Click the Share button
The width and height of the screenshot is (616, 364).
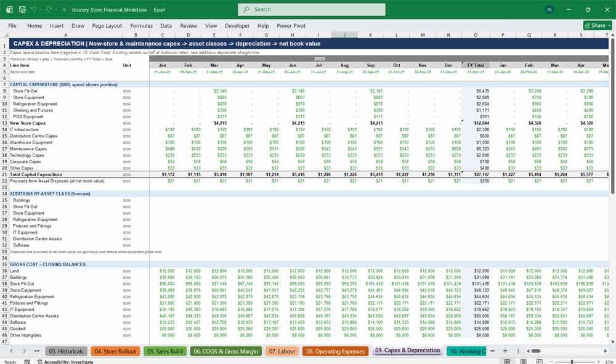point(598,25)
